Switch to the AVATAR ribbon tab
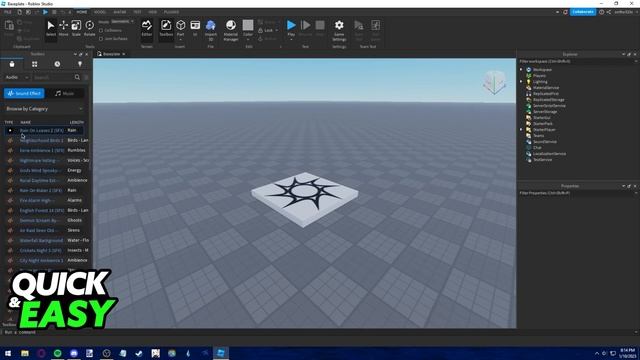640x360 pixels. [120, 12]
